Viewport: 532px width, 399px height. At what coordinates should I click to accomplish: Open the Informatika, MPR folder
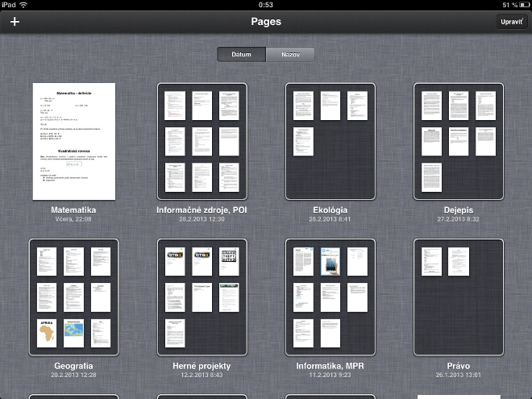(330, 297)
